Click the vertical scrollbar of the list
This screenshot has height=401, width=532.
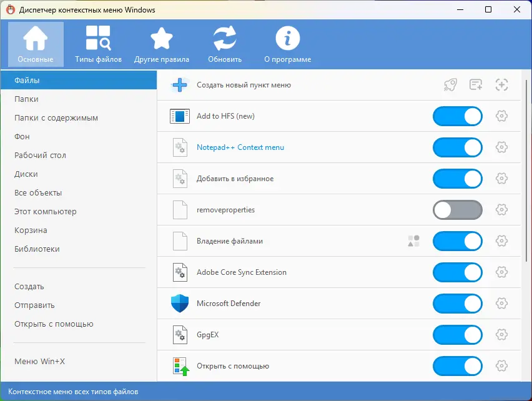(x=526, y=171)
